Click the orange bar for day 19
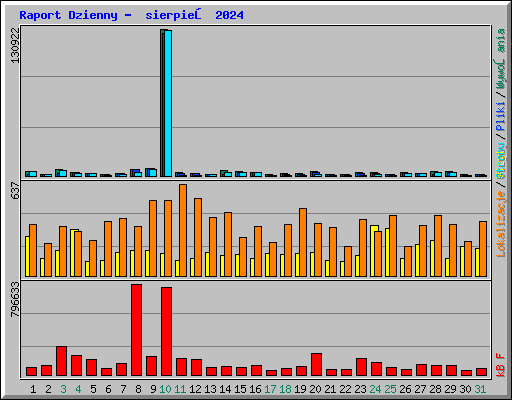This screenshot has width=512, height=400. (303, 242)
